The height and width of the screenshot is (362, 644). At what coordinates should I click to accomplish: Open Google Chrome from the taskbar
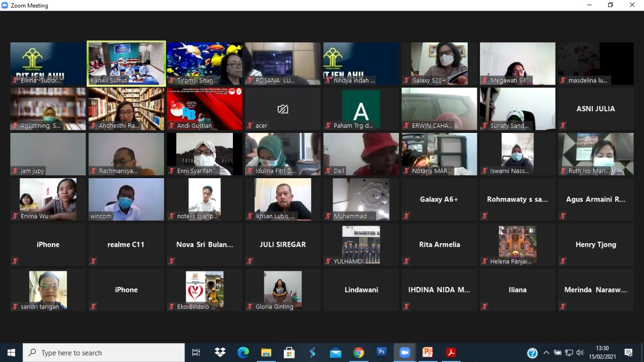pyautogui.click(x=359, y=352)
